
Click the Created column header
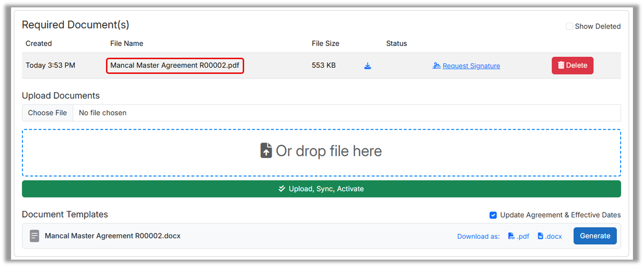pos(39,43)
